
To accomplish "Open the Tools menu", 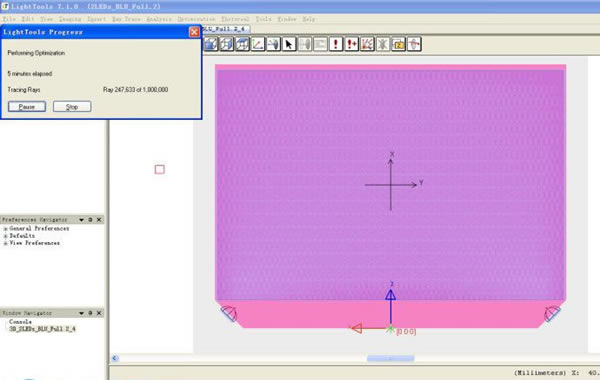I will pos(264,19).
